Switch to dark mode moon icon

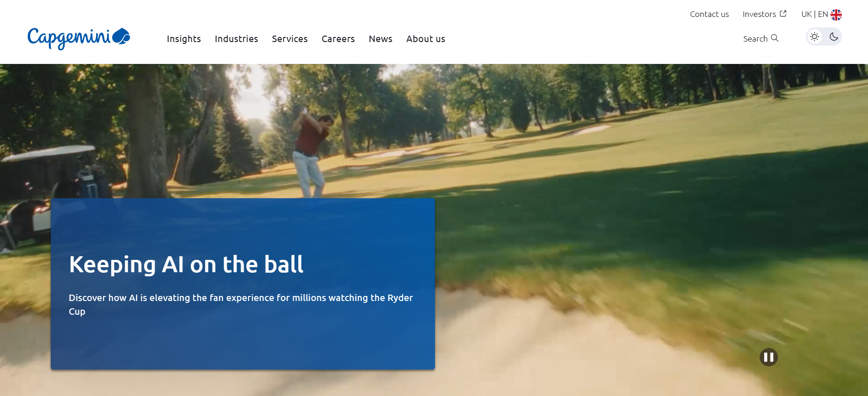(x=834, y=37)
